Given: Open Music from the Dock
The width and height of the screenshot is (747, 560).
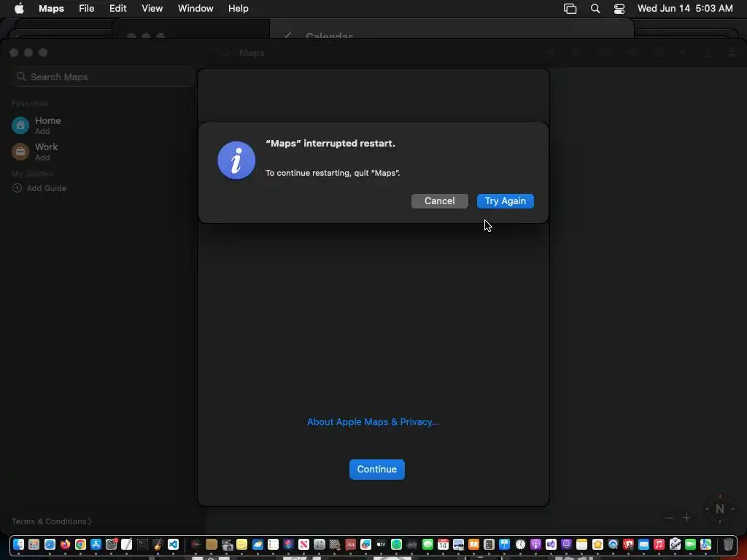Looking at the screenshot, I should tap(659, 544).
